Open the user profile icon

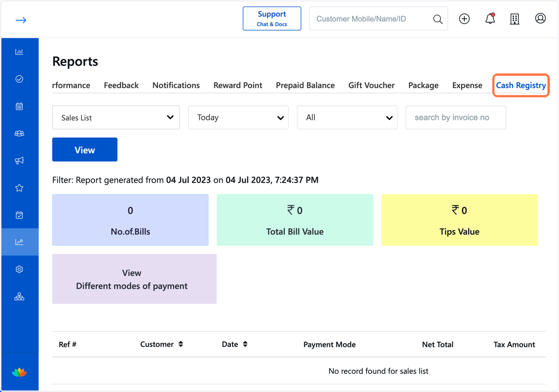click(540, 18)
